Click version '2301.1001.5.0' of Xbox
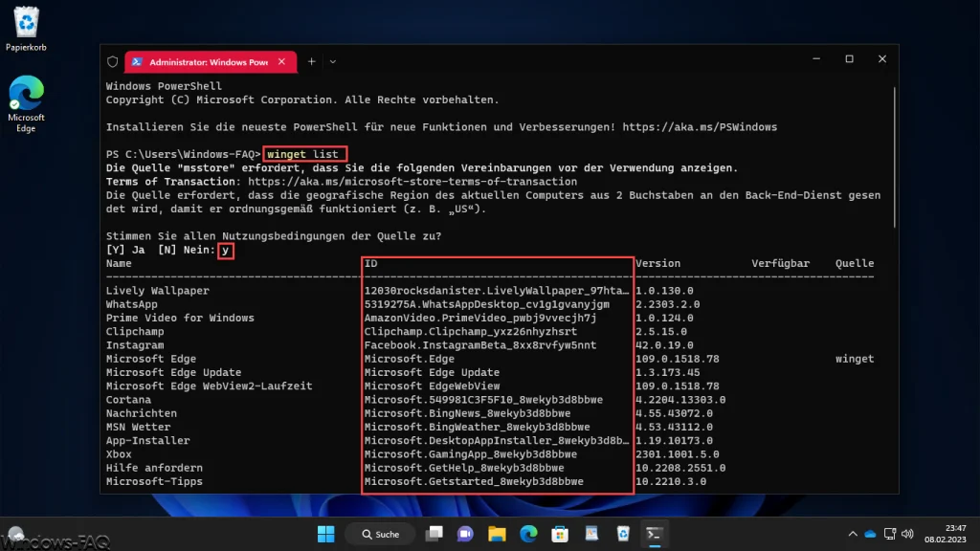The height and width of the screenshot is (551, 980). (x=678, y=454)
